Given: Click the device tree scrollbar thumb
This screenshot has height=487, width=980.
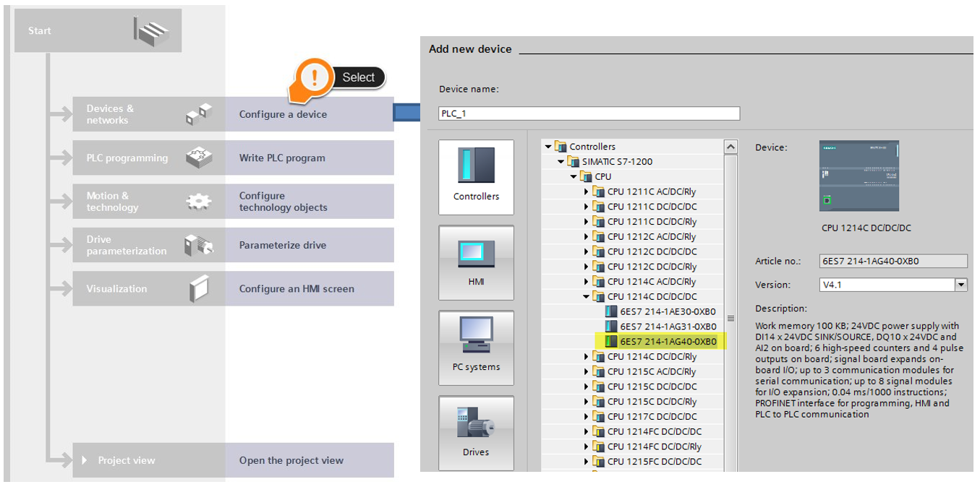Looking at the screenshot, I should click(730, 318).
